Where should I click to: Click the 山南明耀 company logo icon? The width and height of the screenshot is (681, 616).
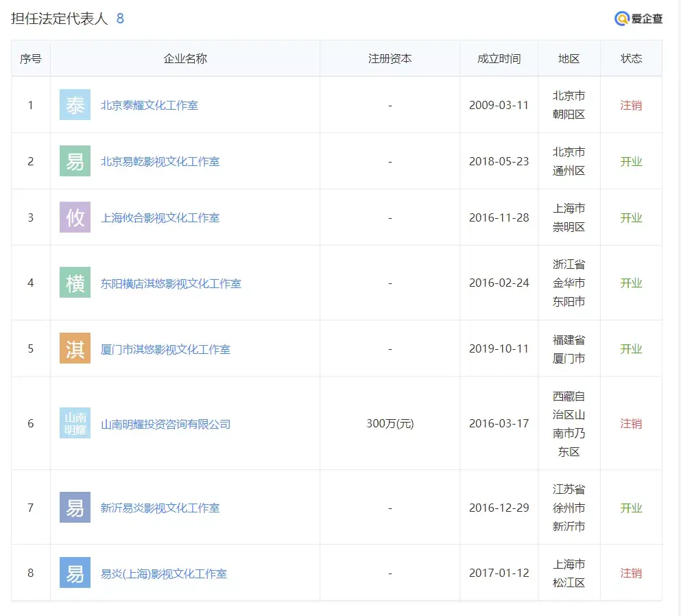[75, 423]
